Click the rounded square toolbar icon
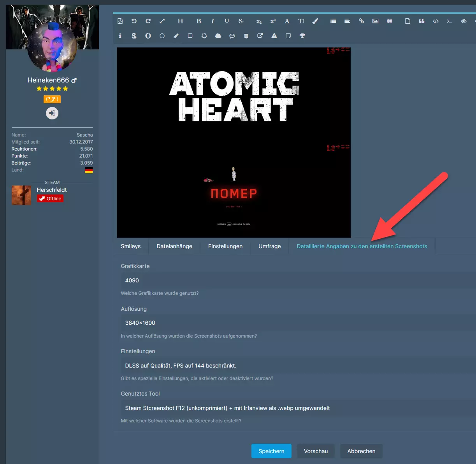Screen dimensions: 476x464 [190, 36]
